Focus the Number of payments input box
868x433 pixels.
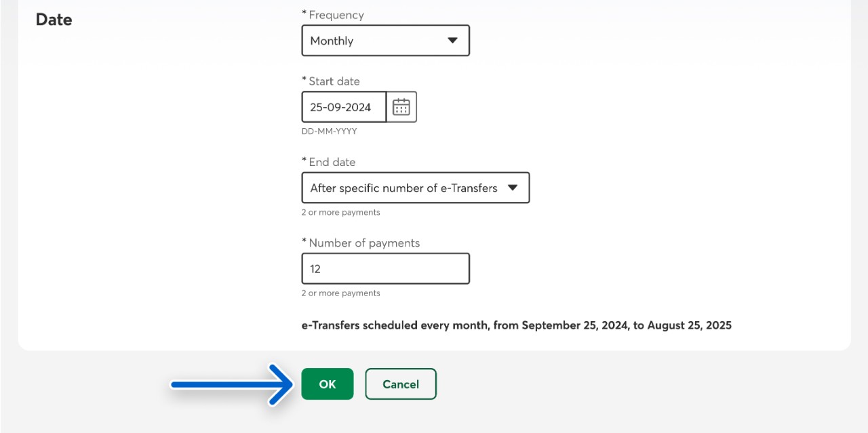coord(385,268)
